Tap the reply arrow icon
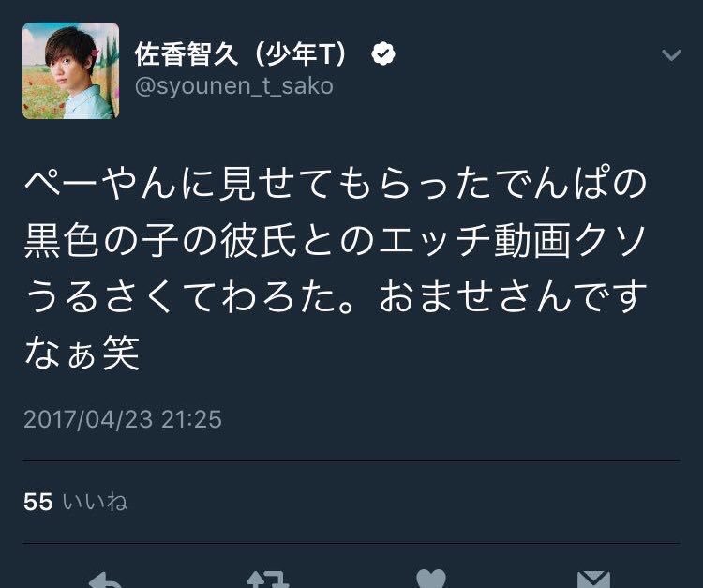Image resolution: width=703 pixels, height=588 pixels. click(105, 580)
